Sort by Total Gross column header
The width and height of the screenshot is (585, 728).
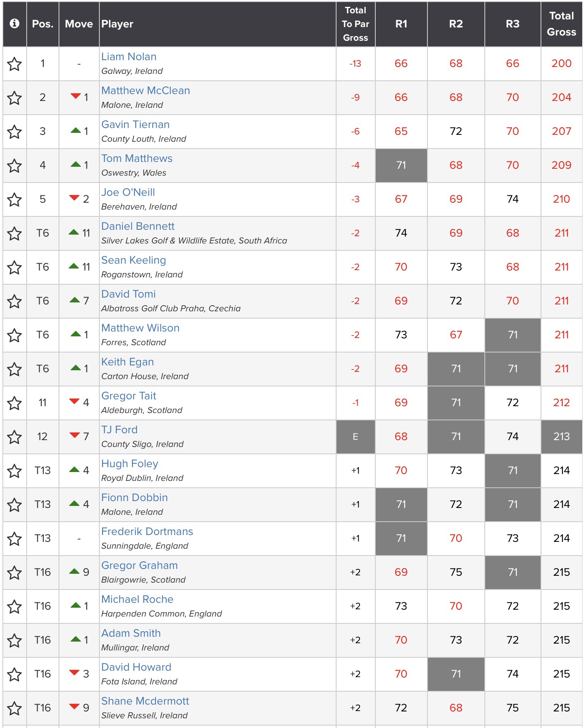(561, 24)
